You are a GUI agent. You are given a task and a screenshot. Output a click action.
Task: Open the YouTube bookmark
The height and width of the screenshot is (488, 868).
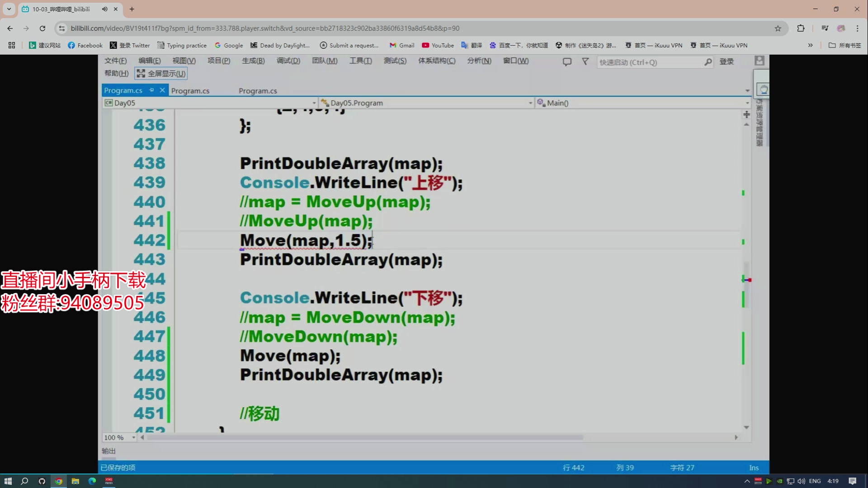click(438, 45)
